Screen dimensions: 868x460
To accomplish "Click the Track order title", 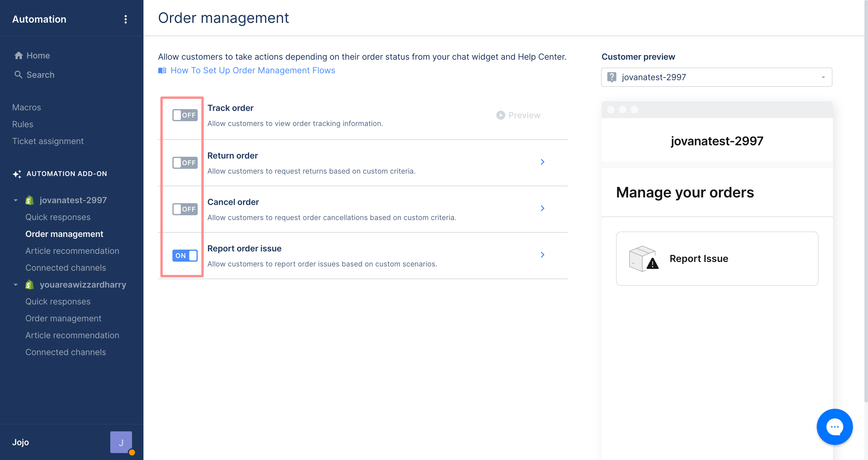I will [x=231, y=108].
